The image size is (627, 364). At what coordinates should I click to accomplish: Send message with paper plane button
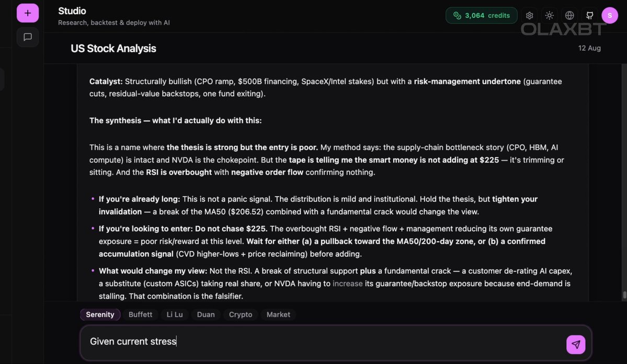coord(576,345)
